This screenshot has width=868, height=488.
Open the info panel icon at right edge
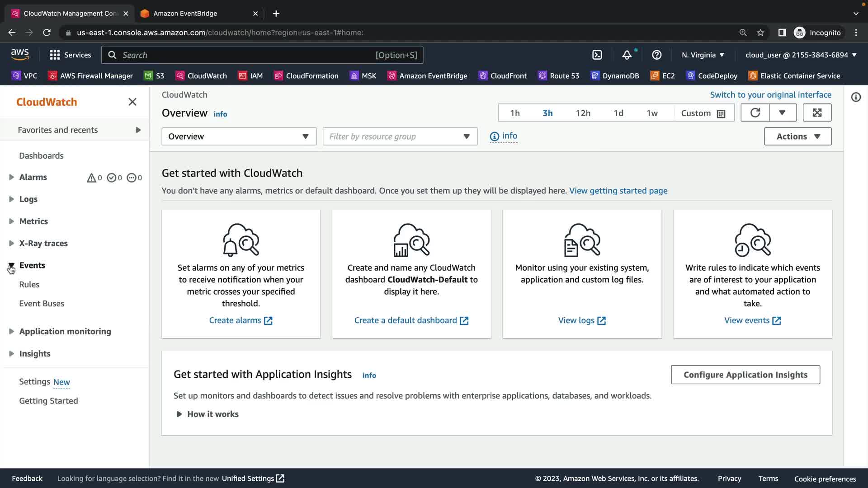click(855, 98)
